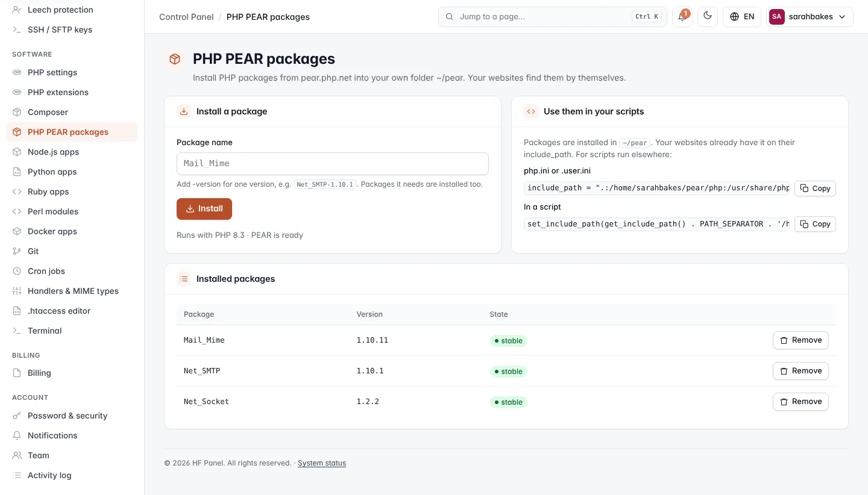The width and height of the screenshot is (868, 495).
Task: Click the package icon beside page title
Action: coord(175,59)
